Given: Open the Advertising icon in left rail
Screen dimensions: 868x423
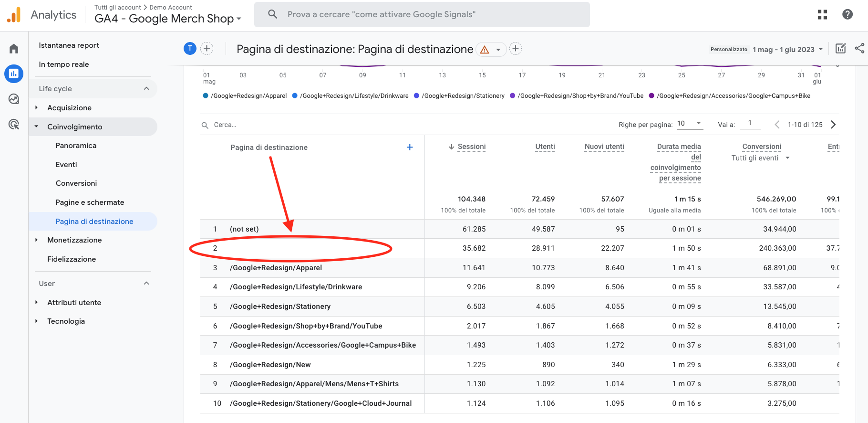Looking at the screenshot, I should tap(14, 125).
